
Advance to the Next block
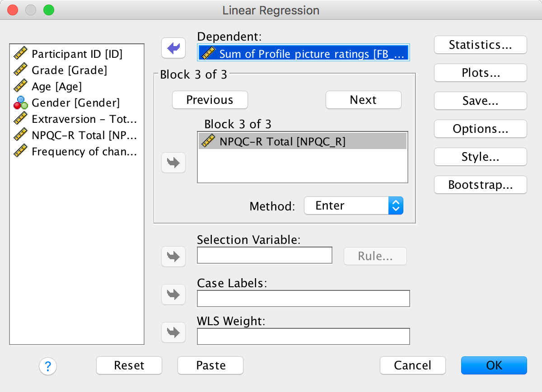tap(363, 100)
